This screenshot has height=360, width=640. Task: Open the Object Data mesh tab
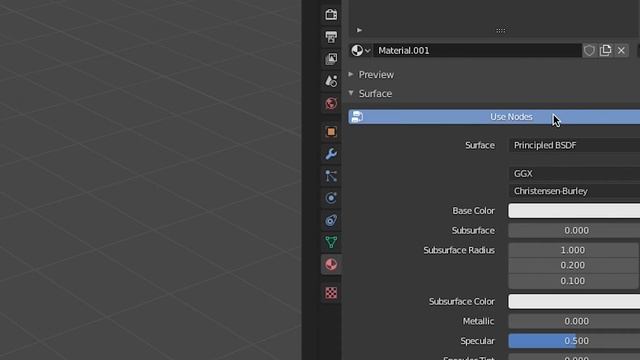point(331,242)
